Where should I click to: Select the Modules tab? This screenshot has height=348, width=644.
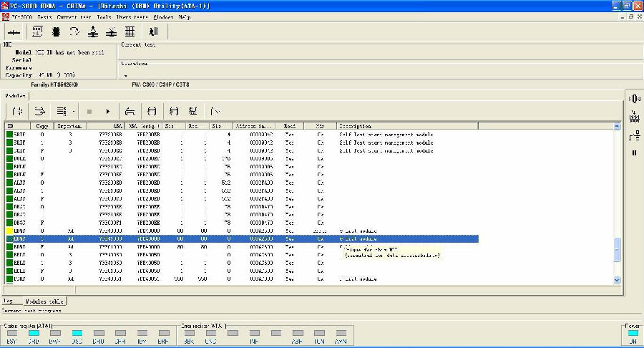[x=15, y=96]
